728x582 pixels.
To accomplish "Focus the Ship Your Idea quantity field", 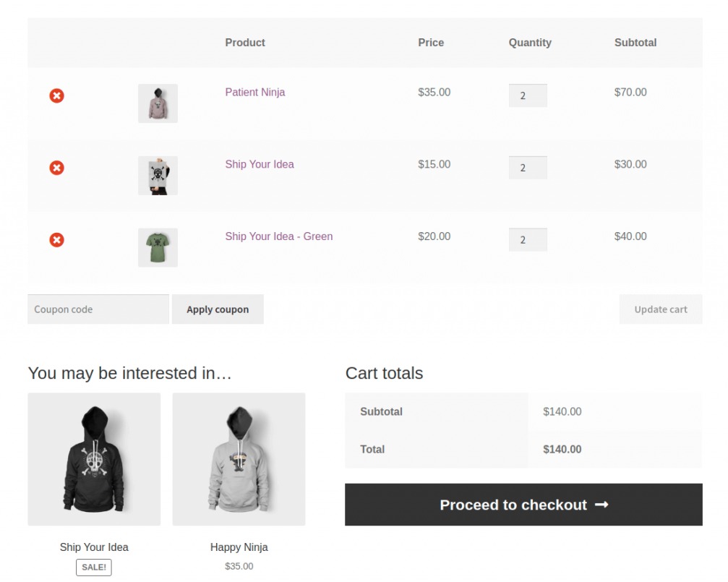I will [x=528, y=168].
